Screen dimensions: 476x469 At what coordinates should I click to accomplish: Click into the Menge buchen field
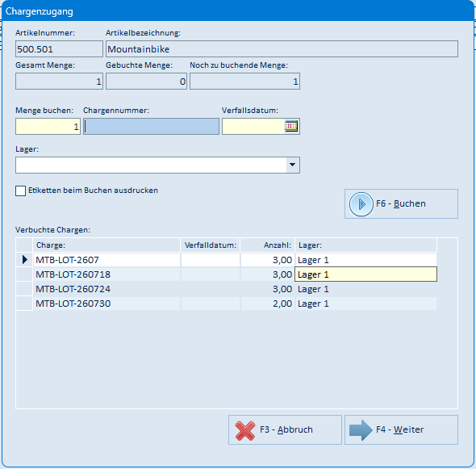pyautogui.click(x=48, y=127)
